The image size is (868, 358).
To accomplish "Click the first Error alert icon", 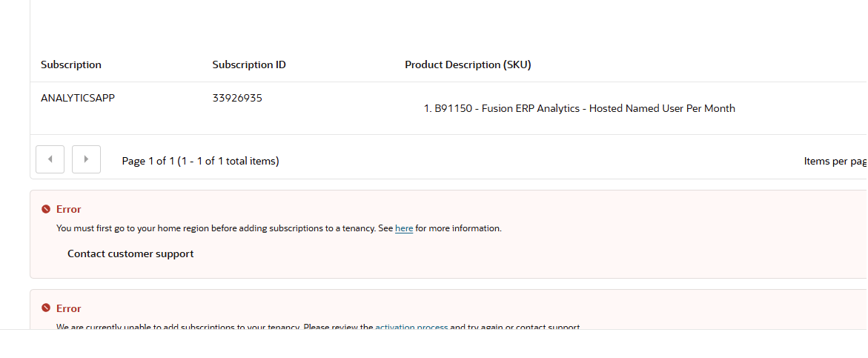I will pos(46,209).
